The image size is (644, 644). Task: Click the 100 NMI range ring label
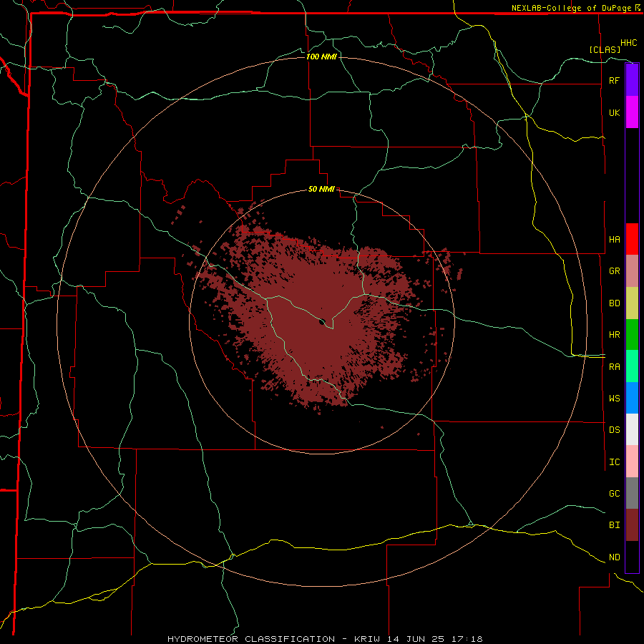tap(321, 57)
